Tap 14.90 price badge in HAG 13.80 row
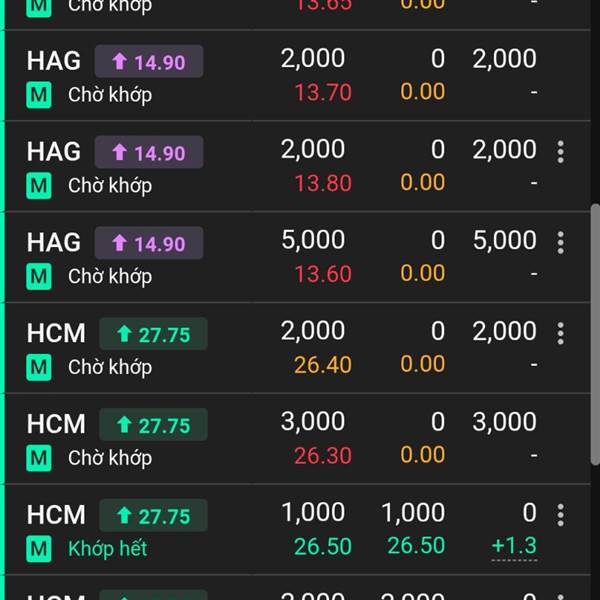 (149, 152)
